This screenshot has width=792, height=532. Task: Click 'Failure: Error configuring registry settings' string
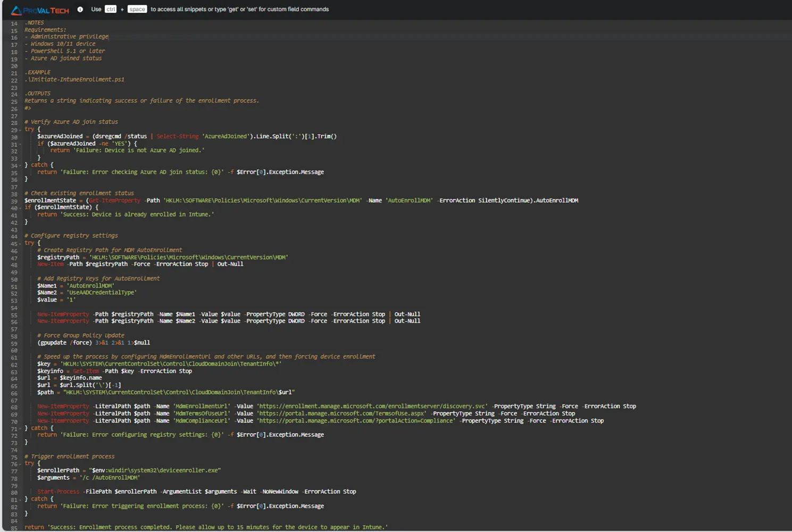(142, 435)
